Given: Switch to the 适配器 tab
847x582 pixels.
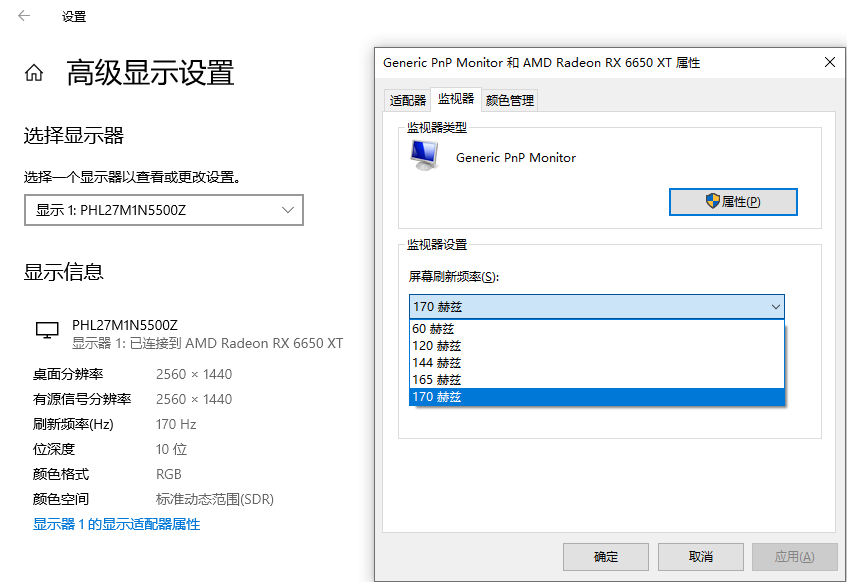Looking at the screenshot, I should click(x=408, y=100).
